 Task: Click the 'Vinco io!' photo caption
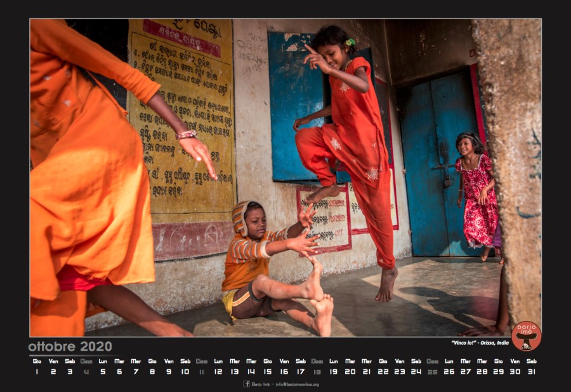point(480,343)
